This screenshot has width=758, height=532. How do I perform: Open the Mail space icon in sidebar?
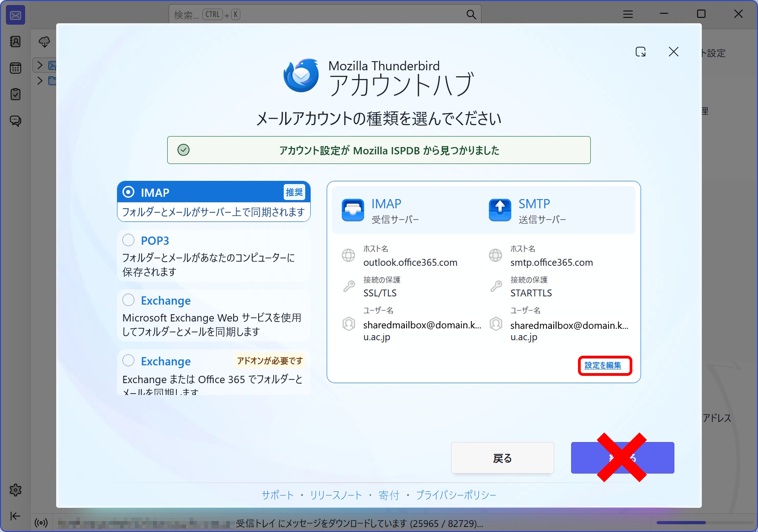click(x=16, y=16)
